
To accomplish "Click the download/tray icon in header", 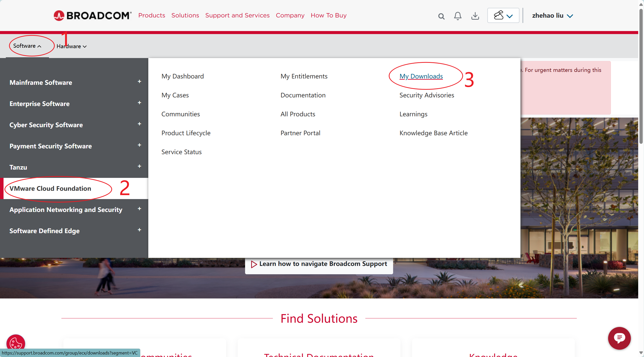I will tap(475, 15).
